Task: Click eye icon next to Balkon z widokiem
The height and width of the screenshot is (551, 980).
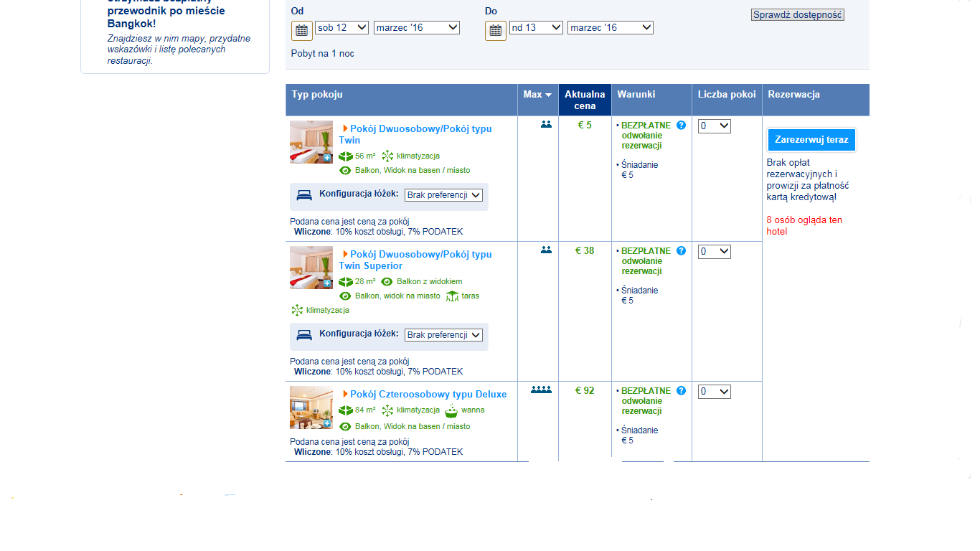Action: point(387,281)
